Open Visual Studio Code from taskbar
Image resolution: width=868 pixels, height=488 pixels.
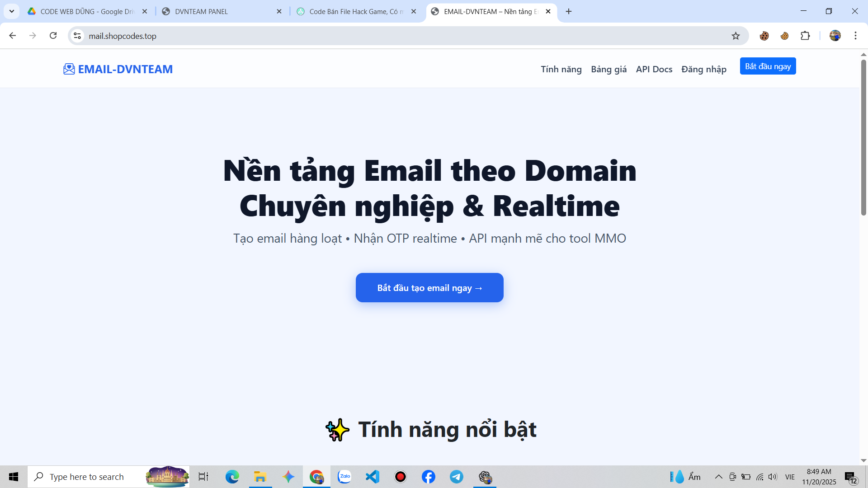(x=373, y=477)
